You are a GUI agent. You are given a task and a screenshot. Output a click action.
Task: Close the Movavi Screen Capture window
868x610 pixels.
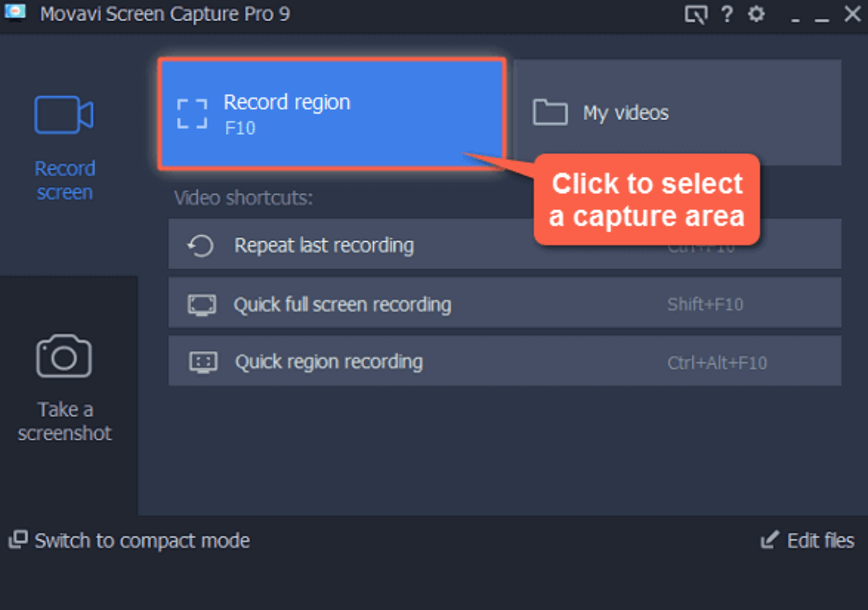852,14
